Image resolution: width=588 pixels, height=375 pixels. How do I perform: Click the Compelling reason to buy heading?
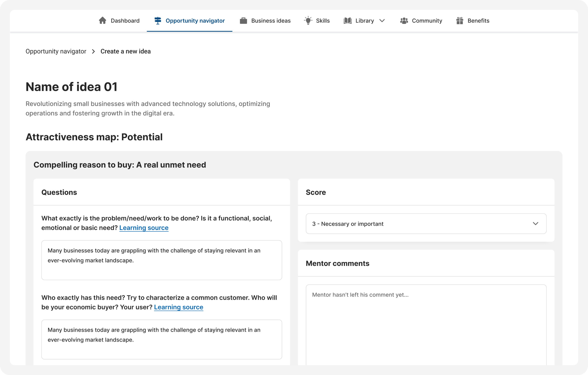120,165
